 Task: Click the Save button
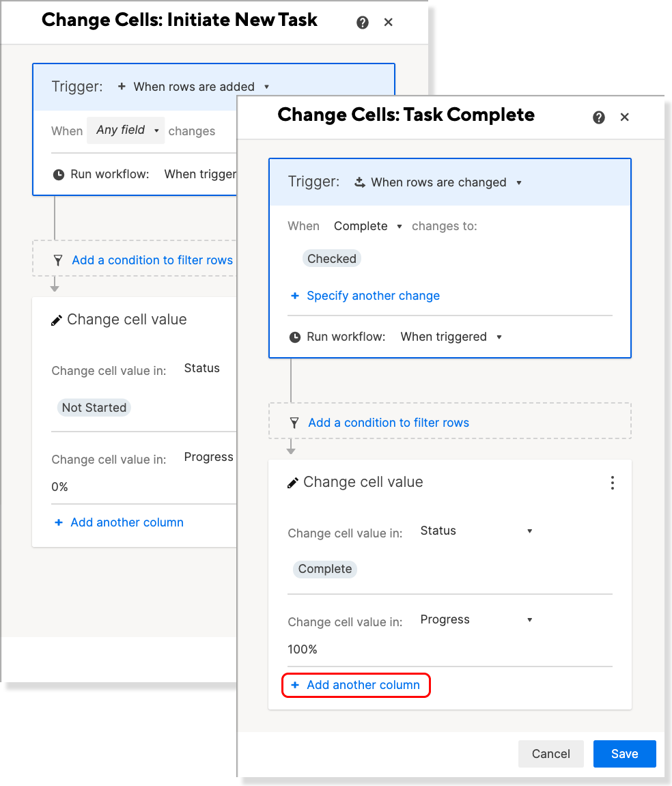pos(624,754)
